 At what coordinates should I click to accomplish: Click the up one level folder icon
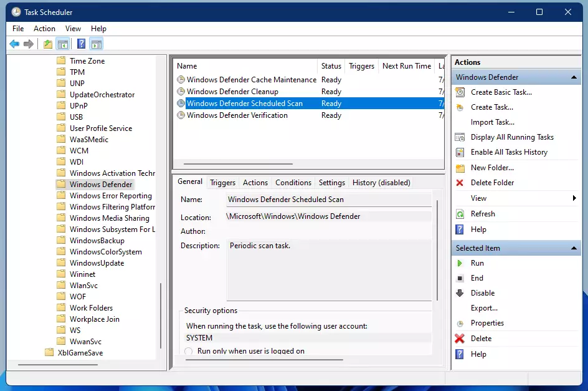pos(47,44)
